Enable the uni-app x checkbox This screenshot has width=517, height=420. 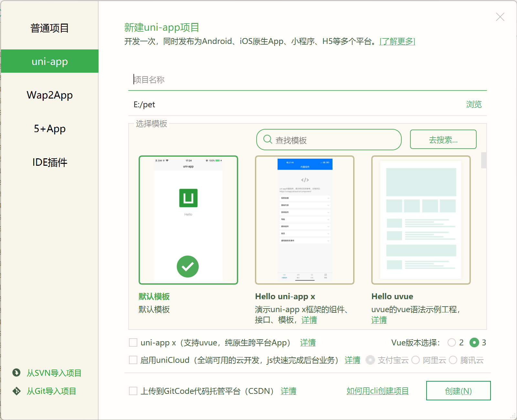tap(133, 342)
